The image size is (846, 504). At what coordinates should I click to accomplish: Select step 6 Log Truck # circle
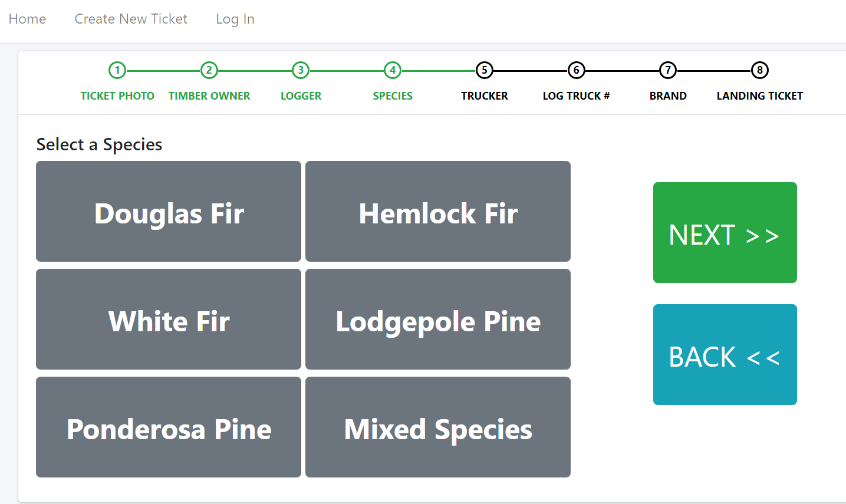coord(576,71)
